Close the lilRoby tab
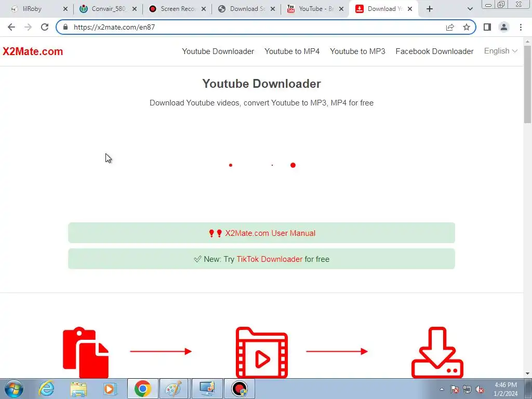The image size is (532, 399). pos(65,9)
